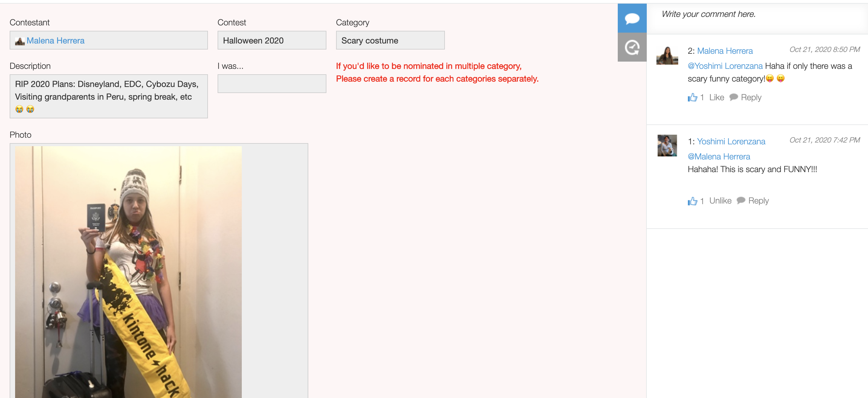Reply to Malena Herrera's comment
The height and width of the screenshot is (398, 868).
[x=751, y=97]
